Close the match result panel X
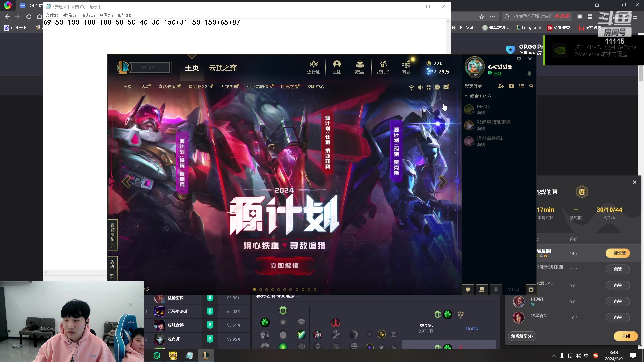This screenshot has width=644, height=362. pos(634,182)
